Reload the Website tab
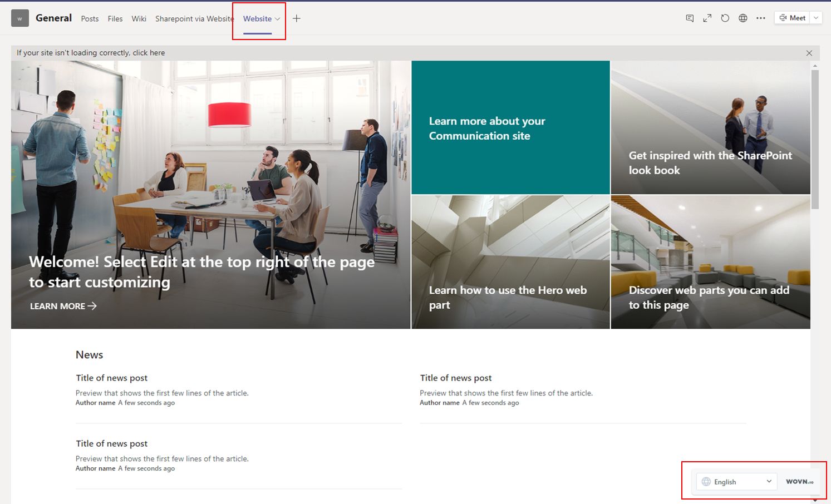Image resolution: width=831 pixels, height=504 pixels. (725, 18)
